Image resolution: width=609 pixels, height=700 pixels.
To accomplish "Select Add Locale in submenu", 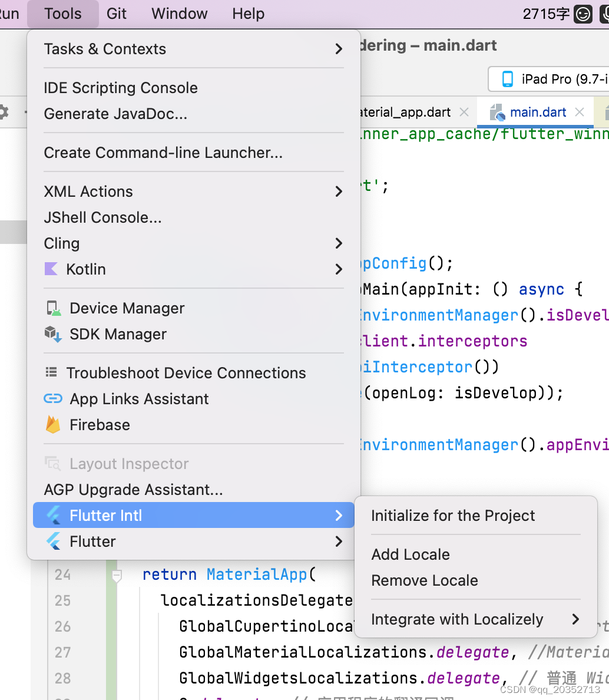I will pos(411,554).
